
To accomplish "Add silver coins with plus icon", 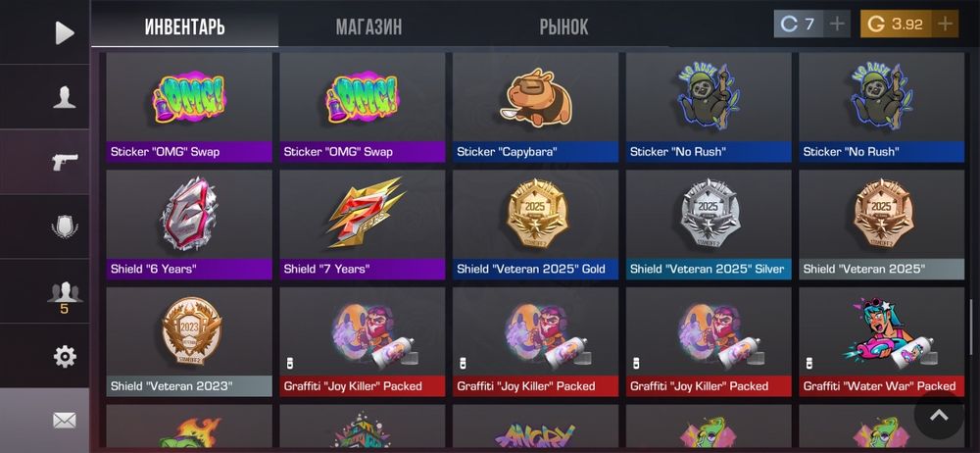I will (x=836, y=25).
